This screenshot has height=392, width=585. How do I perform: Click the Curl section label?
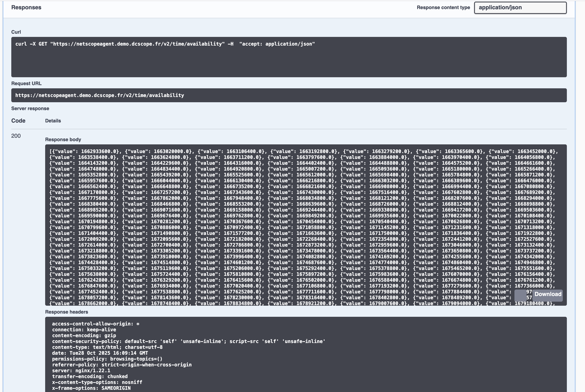(x=16, y=32)
